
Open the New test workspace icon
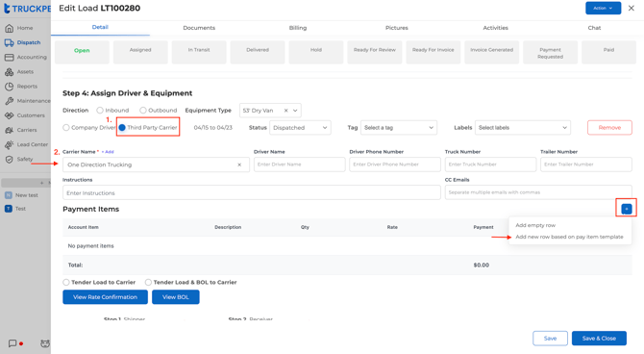click(9, 195)
